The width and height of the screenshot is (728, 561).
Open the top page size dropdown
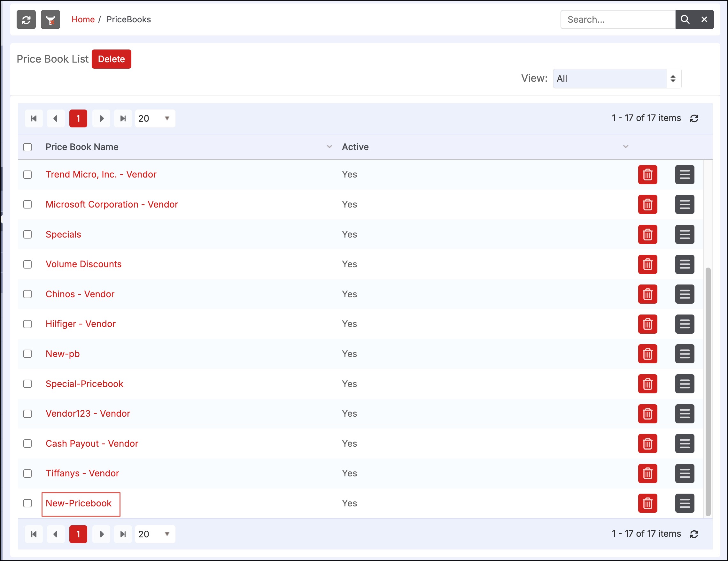[155, 118]
